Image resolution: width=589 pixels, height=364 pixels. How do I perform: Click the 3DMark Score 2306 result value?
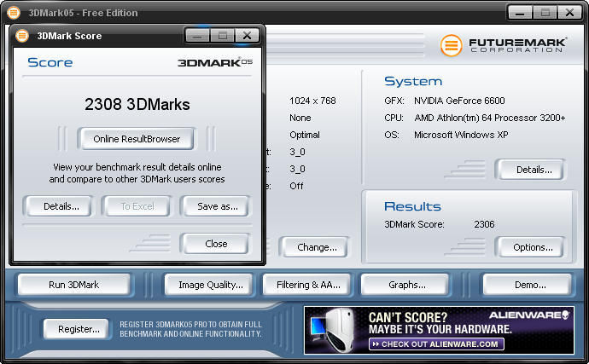pyautogui.click(x=484, y=224)
